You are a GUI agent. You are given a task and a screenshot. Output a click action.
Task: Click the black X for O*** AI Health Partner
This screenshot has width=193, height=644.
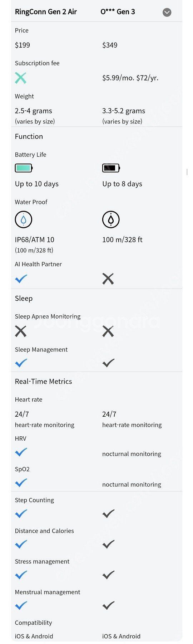pyautogui.click(x=108, y=279)
